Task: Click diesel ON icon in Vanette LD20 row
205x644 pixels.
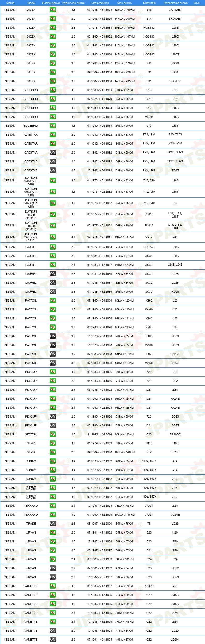Action: (53, 631)
